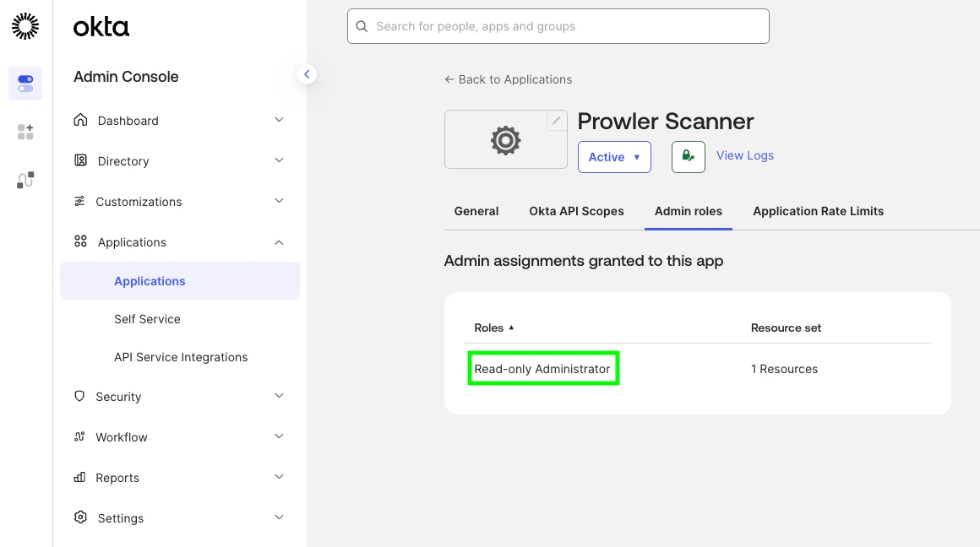Screen dimensions: 980x547
Task: Switch to the General tab
Action: [x=476, y=211]
